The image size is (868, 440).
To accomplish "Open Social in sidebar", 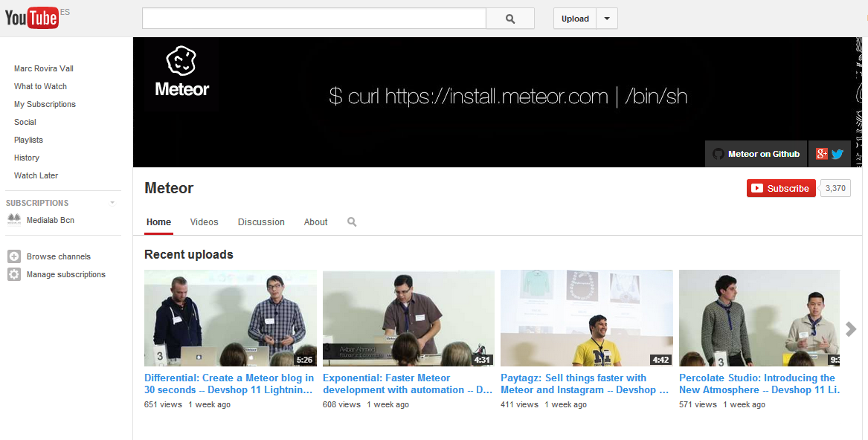I will [x=25, y=122].
